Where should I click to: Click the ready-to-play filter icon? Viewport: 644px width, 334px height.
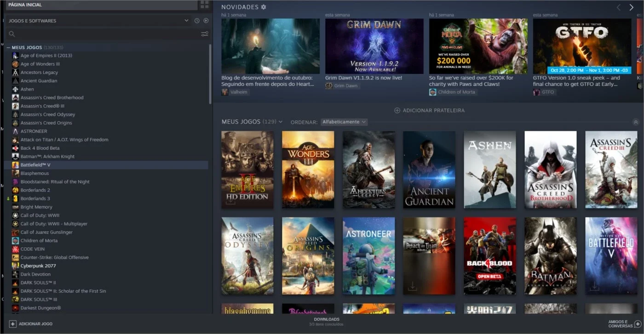(x=206, y=21)
